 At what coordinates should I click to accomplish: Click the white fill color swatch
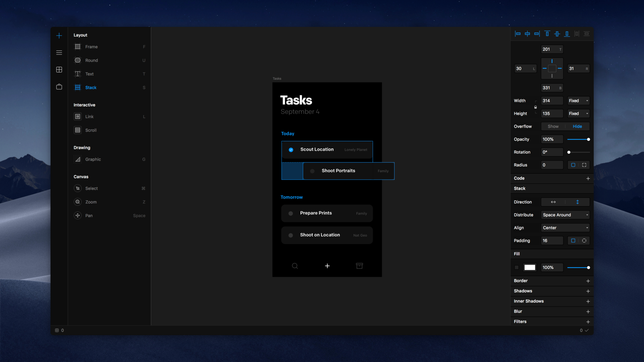(x=530, y=267)
